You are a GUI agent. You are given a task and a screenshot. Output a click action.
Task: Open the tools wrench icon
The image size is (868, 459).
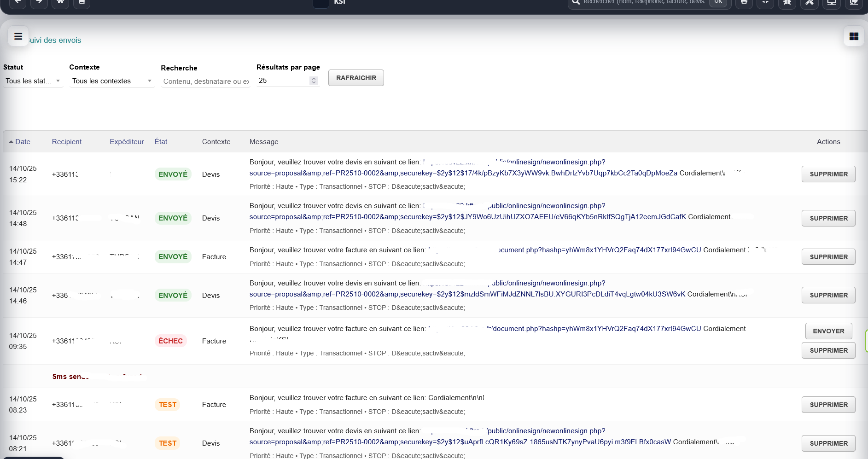tap(810, 2)
